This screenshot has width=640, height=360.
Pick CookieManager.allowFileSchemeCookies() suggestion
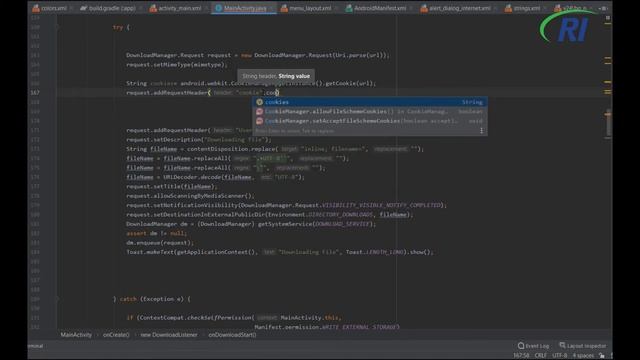point(370,111)
